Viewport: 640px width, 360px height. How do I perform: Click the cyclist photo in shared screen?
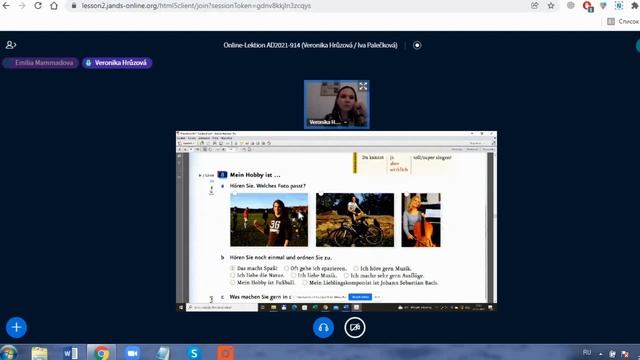pos(355,220)
